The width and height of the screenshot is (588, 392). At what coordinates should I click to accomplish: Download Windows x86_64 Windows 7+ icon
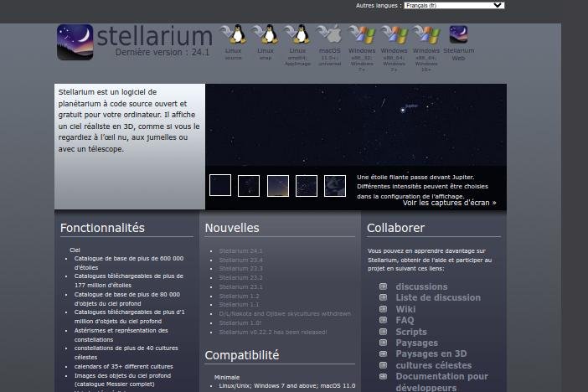pos(395,34)
